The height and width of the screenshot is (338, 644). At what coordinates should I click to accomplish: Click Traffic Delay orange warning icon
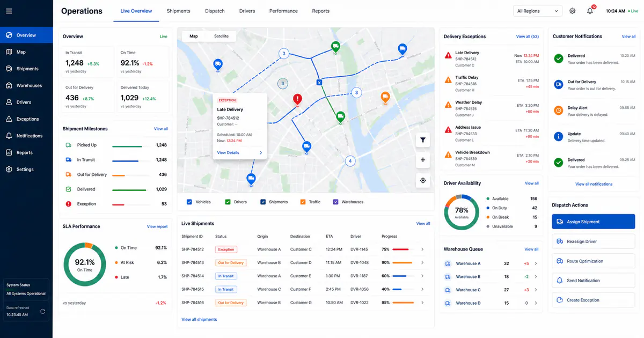point(448,80)
